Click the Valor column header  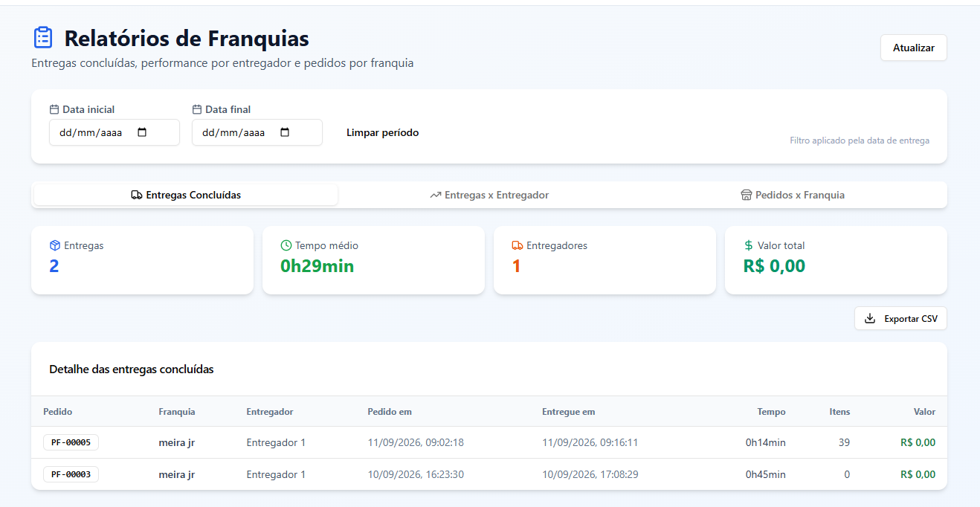click(x=925, y=412)
